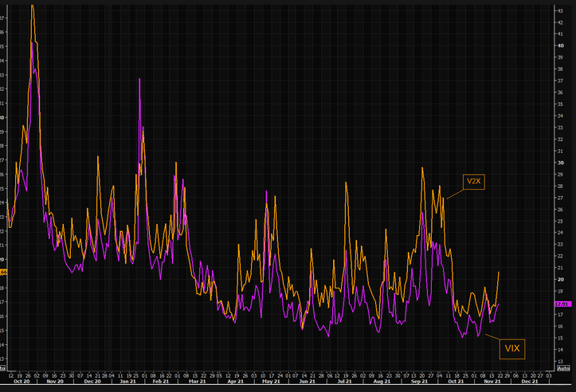Click the orange 19.66 price tag on left axis
The width and height of the screenshot is (576, 392).
click(x=3, y=272)
